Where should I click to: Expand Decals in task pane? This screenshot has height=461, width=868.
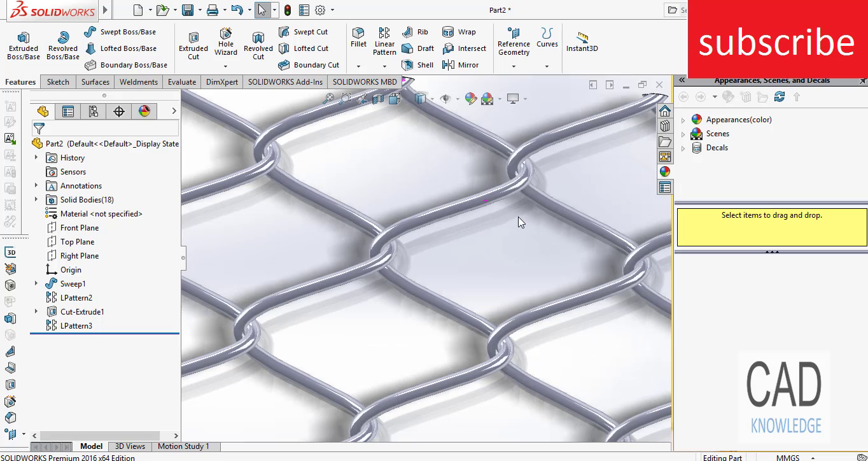tap(683, 148)
